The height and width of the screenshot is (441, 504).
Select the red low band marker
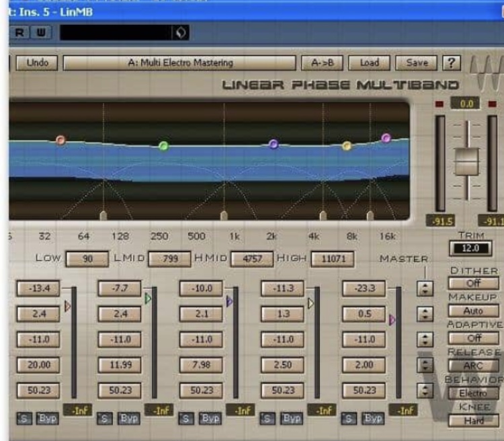60,140
